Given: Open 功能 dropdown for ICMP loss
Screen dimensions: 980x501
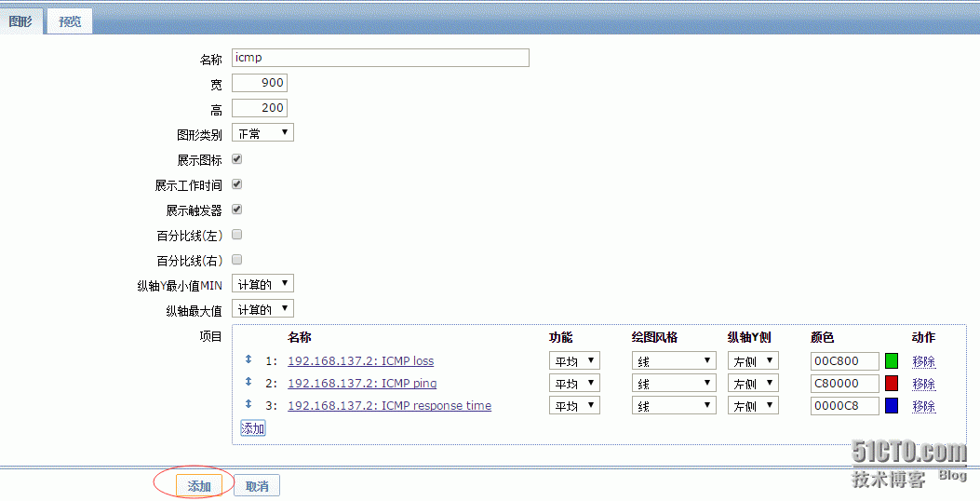Looking at the screenshot, I should click(574, 361).
